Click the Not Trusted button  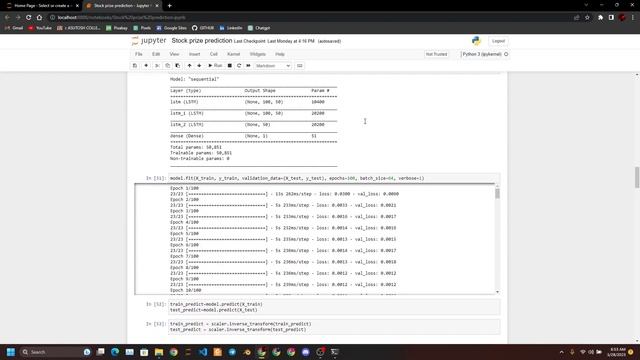point(436,54)
